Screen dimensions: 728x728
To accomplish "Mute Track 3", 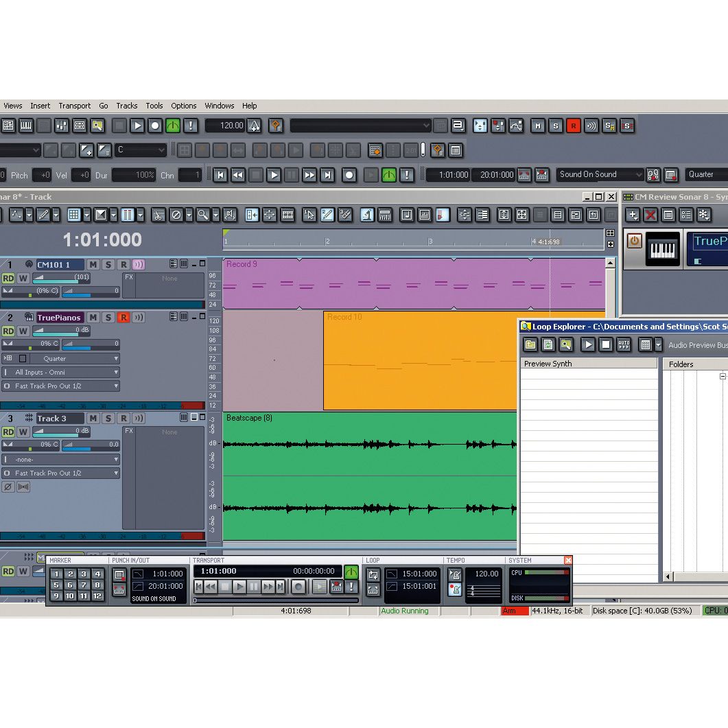I will (93, 419).
